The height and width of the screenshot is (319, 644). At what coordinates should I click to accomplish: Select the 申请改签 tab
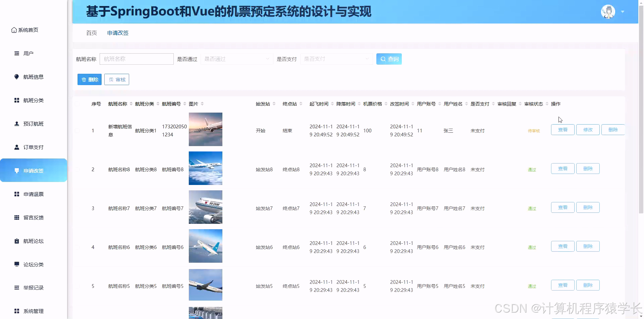tap(118, 33)
